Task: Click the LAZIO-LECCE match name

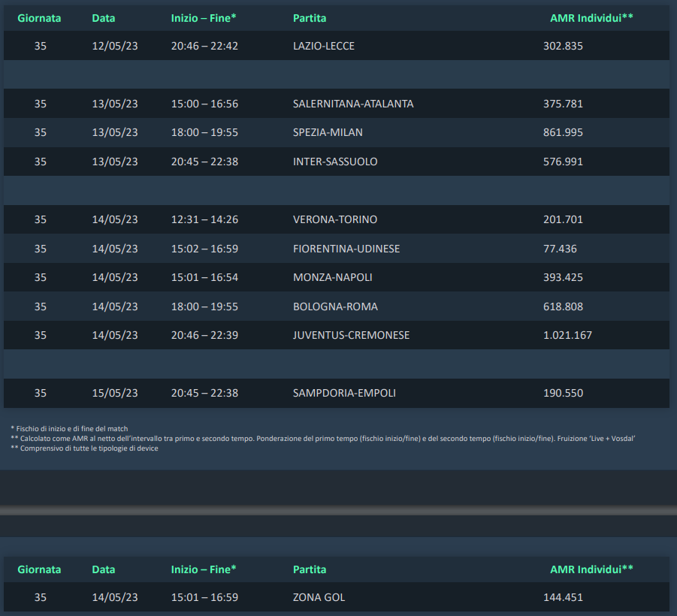Action: tap(323, 46)
